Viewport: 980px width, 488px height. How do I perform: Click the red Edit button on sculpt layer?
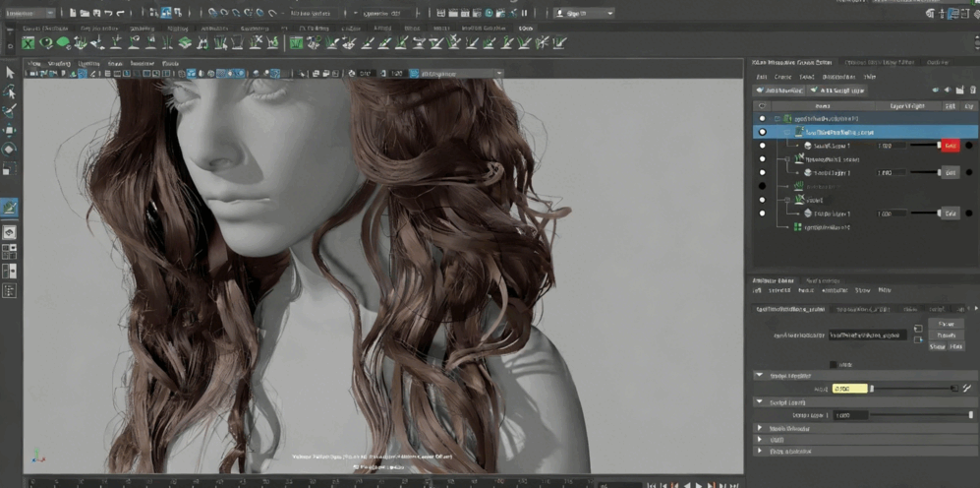(950, 146)
